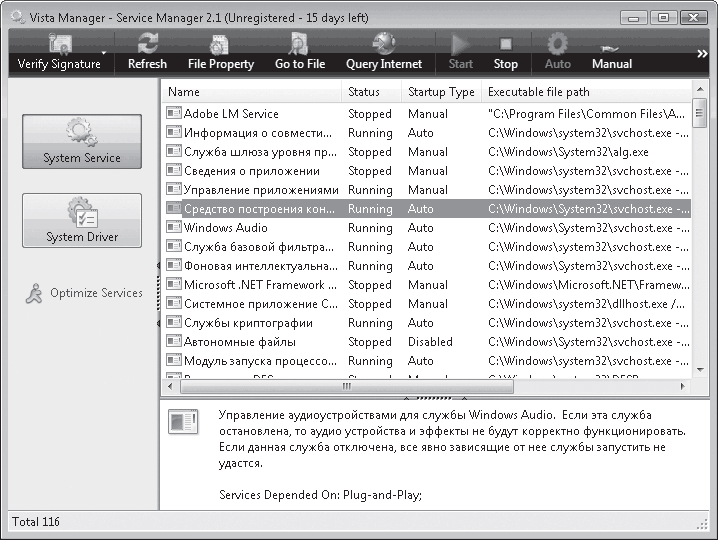The width and height of the screenshot is (718, 540).
Task: Click the Optimize Services running-man icon
Action: point(34,294)
